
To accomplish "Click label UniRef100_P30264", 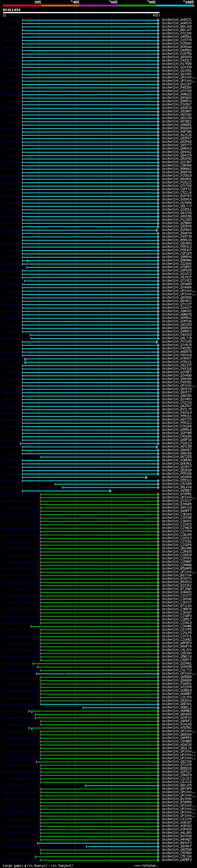I will (177, 426).
